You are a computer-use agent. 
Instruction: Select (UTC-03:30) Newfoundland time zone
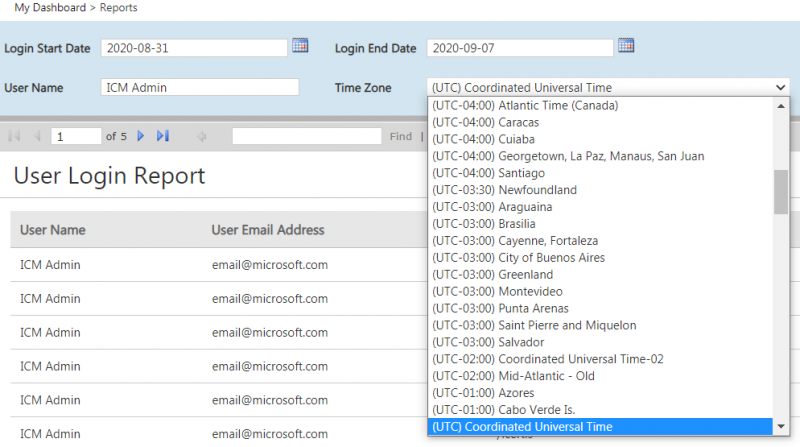click(504, 190)
